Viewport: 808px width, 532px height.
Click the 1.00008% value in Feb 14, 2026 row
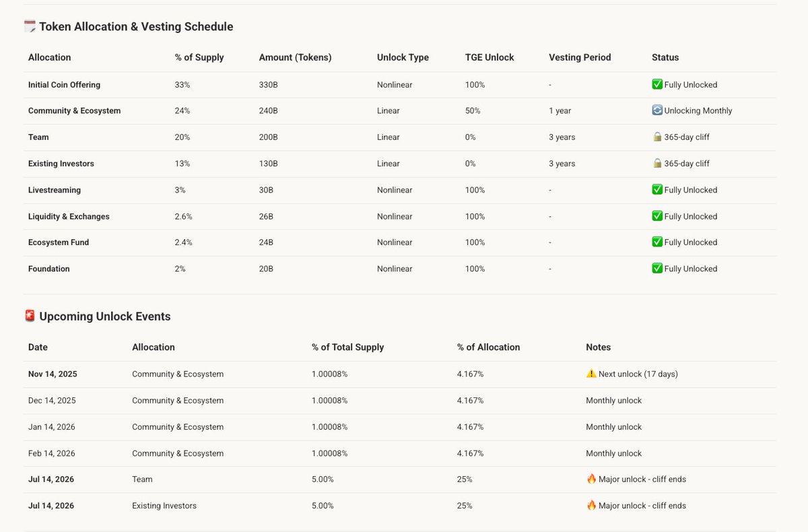click(329, 453)
